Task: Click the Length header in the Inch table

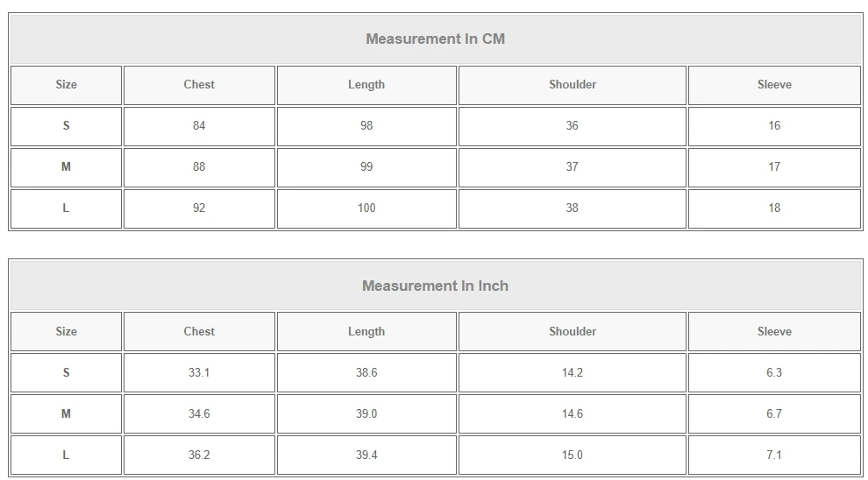Action: (366, 332)
